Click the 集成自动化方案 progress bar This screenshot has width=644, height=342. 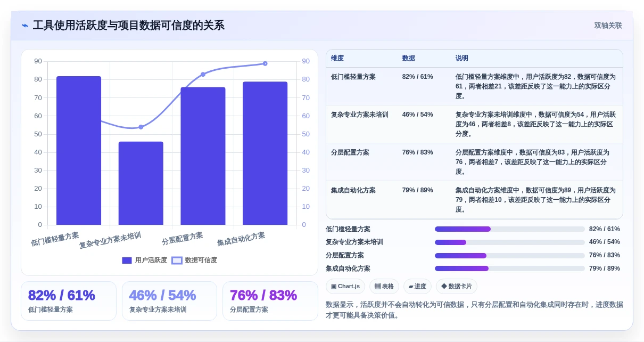[510, 268]
